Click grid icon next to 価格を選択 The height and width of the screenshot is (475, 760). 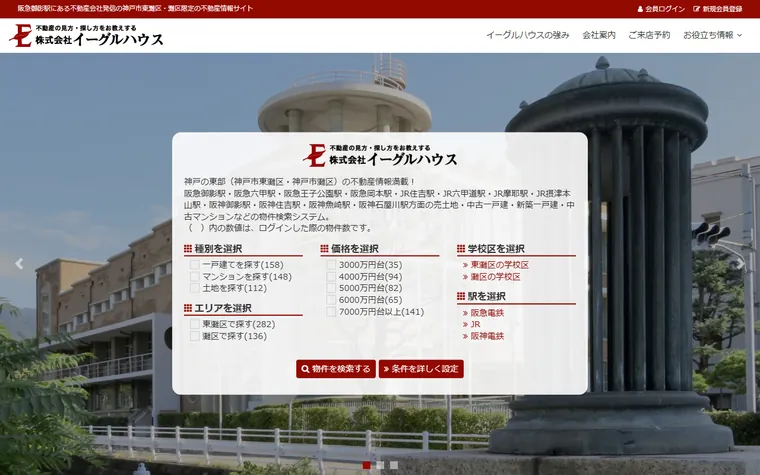point(325,249)
